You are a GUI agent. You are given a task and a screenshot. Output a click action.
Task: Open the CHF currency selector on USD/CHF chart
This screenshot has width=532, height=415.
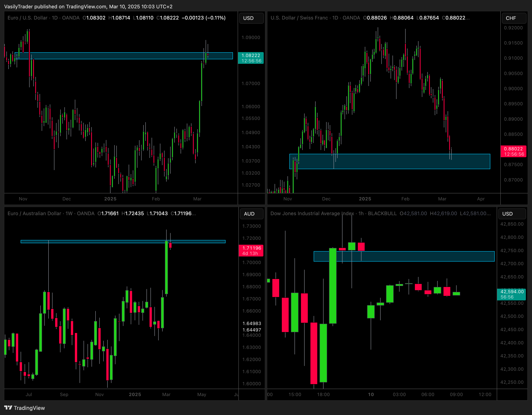514,18
